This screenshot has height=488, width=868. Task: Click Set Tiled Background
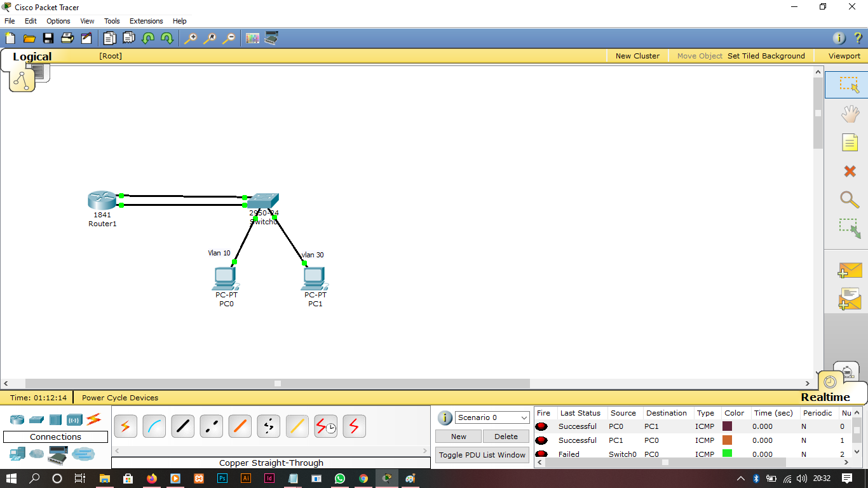coord(766,56)
